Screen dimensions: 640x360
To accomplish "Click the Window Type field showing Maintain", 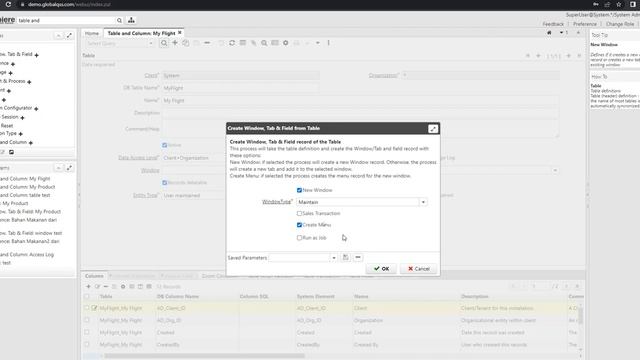I will pyautogui.click(x=358, y=202).
